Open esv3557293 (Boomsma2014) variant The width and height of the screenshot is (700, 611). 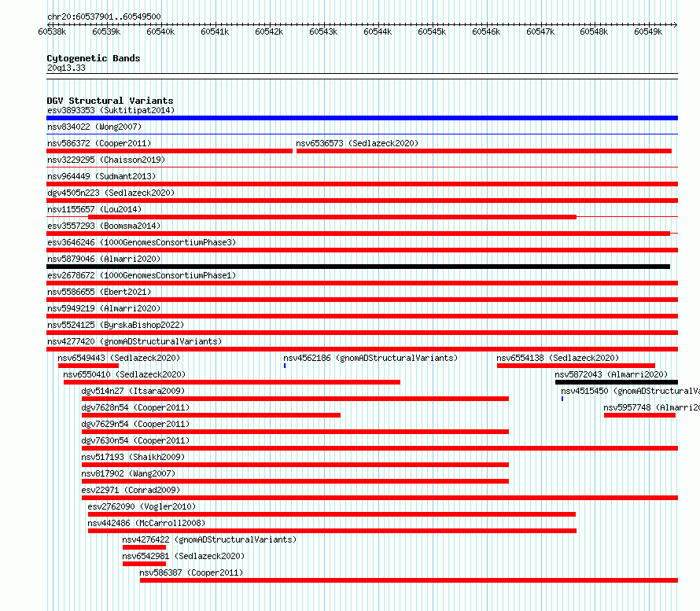(x=104, y=226)
